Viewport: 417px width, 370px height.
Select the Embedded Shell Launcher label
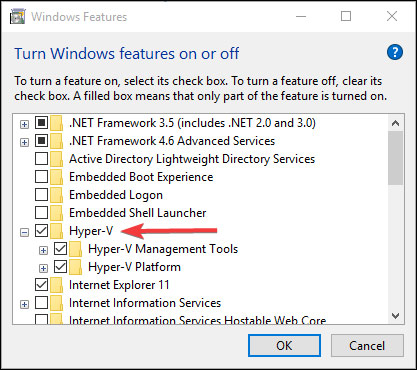[138, 213]
